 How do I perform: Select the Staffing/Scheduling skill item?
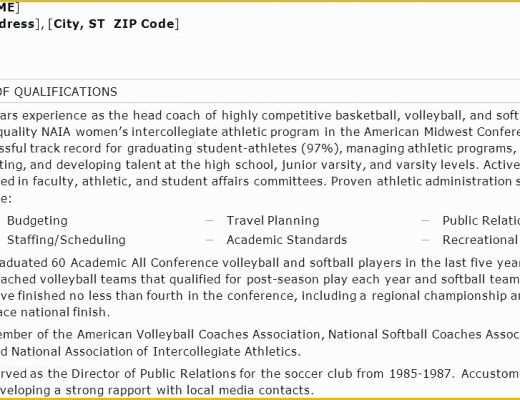66,240
